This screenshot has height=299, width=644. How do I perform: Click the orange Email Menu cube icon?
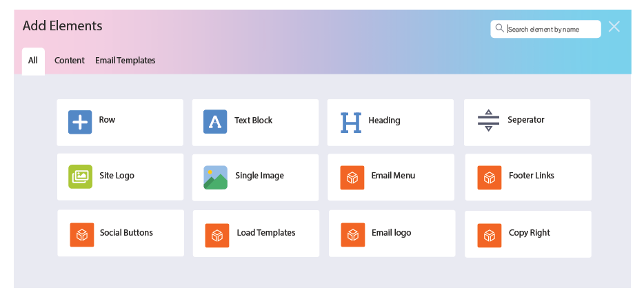coord(352,178)
